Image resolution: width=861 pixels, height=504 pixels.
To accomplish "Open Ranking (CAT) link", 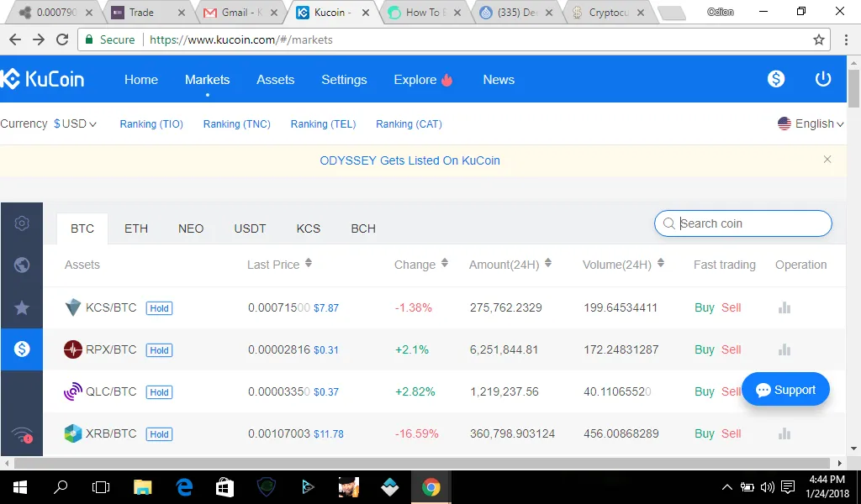I will click(x=409, y=124).
